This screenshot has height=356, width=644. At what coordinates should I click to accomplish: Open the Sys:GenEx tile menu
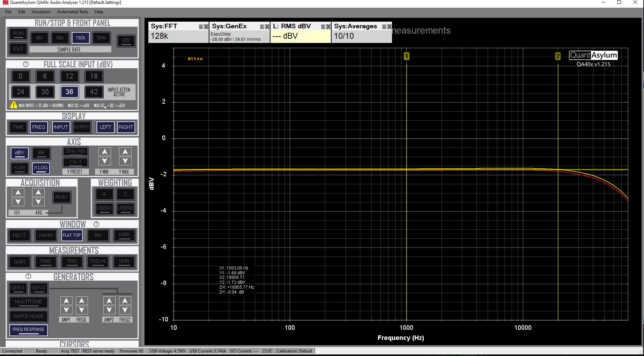click(262, 27)
